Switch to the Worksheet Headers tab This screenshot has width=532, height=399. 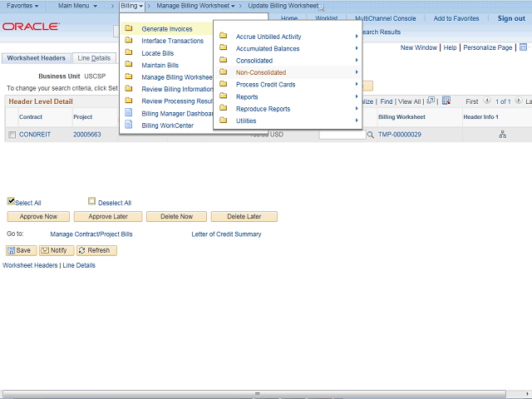[x=36, y=58]
